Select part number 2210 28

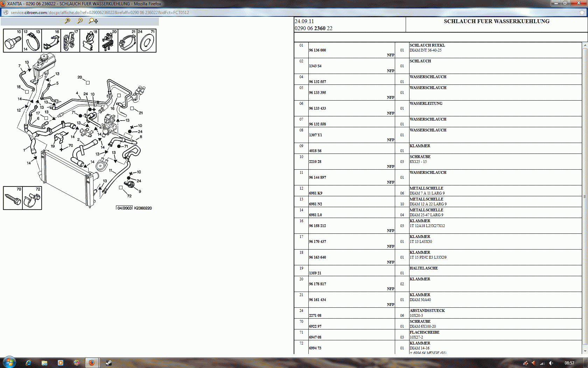[315, 162]
